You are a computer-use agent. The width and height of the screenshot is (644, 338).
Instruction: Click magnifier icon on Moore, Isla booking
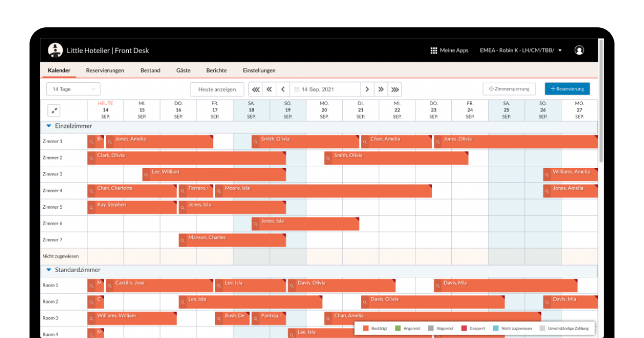click(219, 191)
